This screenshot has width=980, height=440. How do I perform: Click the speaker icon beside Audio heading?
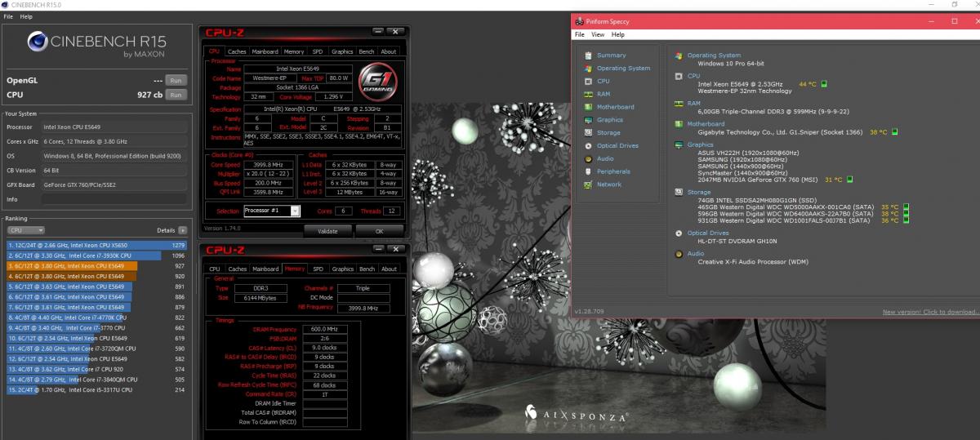pyautogui.click(x=679, y=254)
